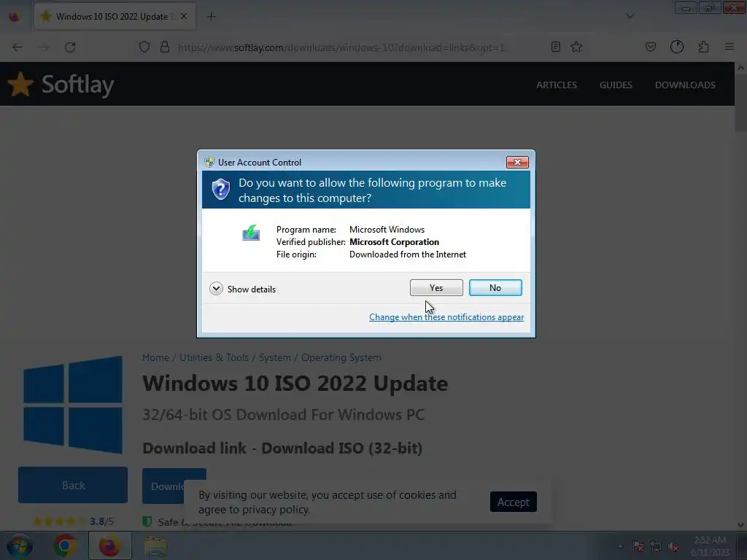
Task: Click the Utilities & Tools breadcrumb
Action: click(214, 357)
